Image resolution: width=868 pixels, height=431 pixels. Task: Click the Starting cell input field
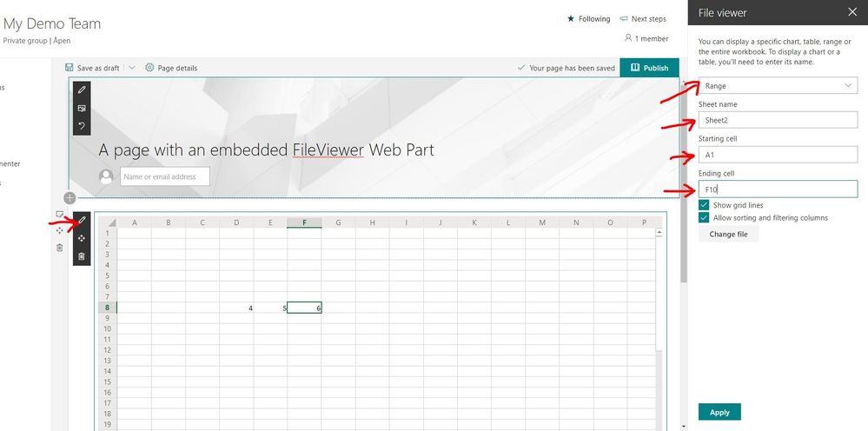tap(778, 155)
